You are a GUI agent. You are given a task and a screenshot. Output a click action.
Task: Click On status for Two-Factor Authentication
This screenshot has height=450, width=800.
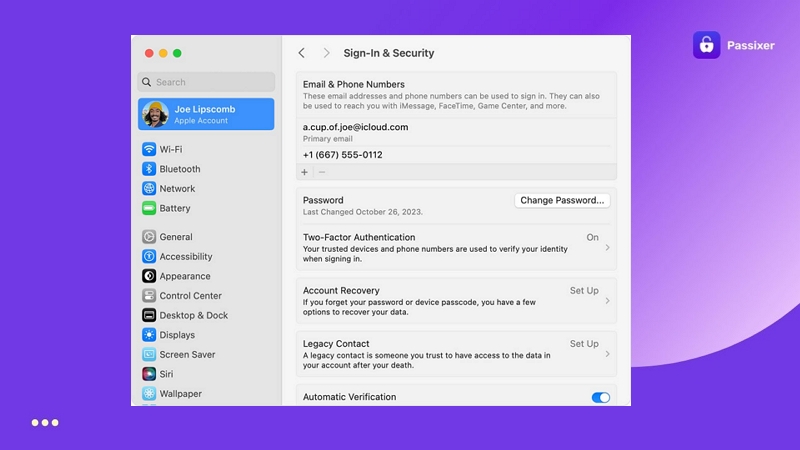click(x=592, y=237)
